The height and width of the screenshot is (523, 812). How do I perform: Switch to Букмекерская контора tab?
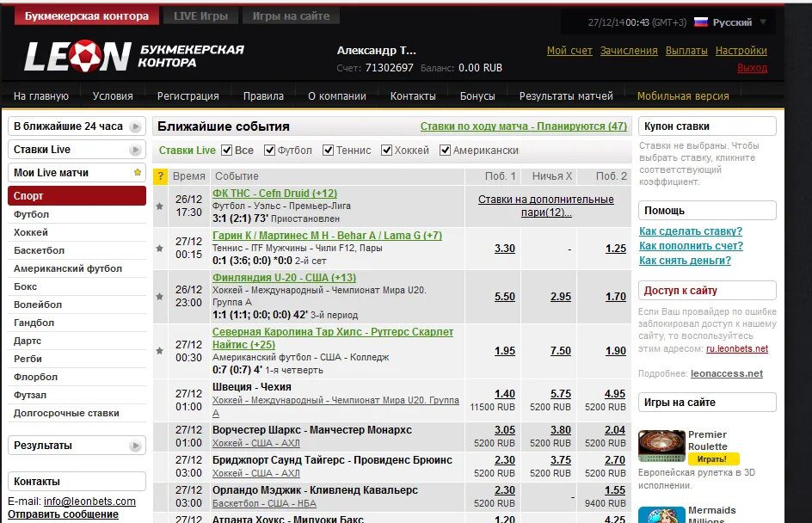[87, 15]
